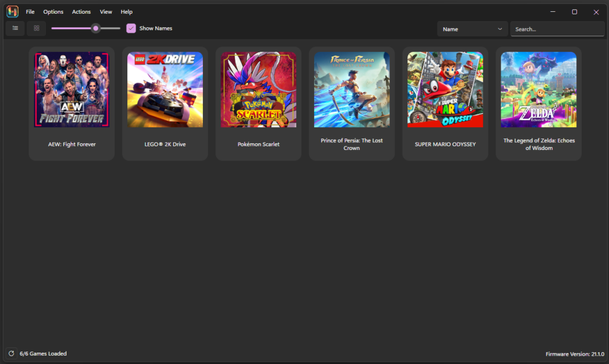Select Pokémon Scarlet cover art
Image resolution: width=609 pixels, height=364 pixels.
tap(259, 90)
